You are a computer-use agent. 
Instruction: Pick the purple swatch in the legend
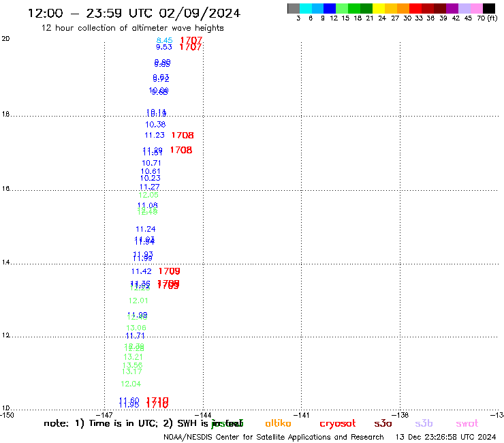pos(452,8)
